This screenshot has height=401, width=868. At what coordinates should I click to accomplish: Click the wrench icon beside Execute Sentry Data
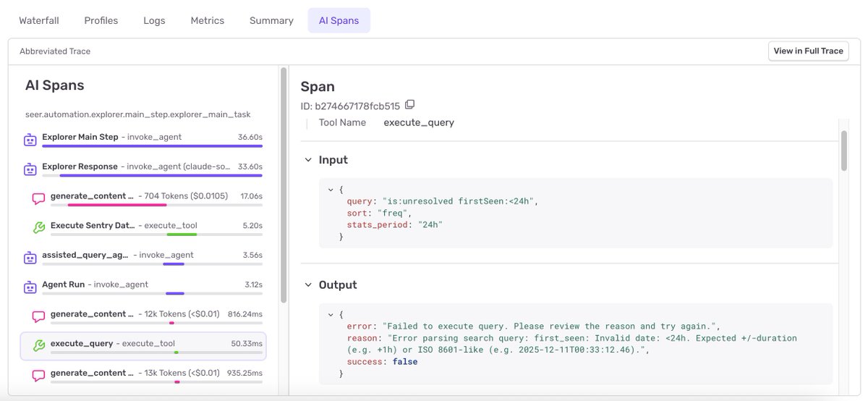click(39, 228)
